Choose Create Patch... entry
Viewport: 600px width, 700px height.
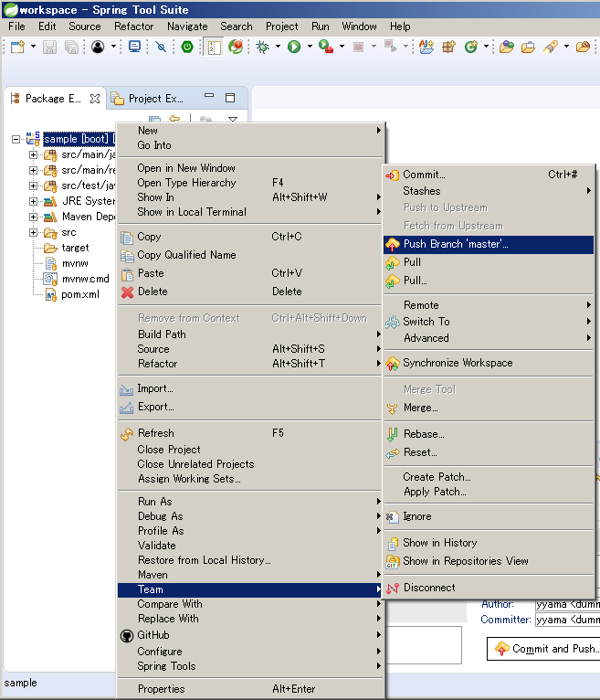pyautogui.click(x=489, y=477)
